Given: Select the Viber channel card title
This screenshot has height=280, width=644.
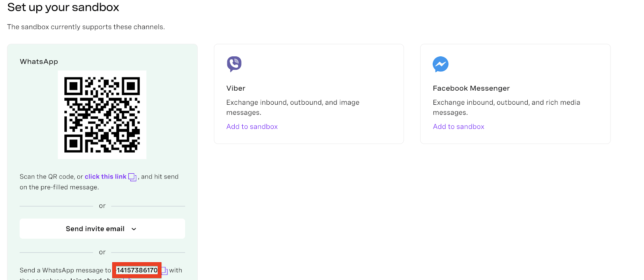Looking at the screenshot, I should (236, 88).
